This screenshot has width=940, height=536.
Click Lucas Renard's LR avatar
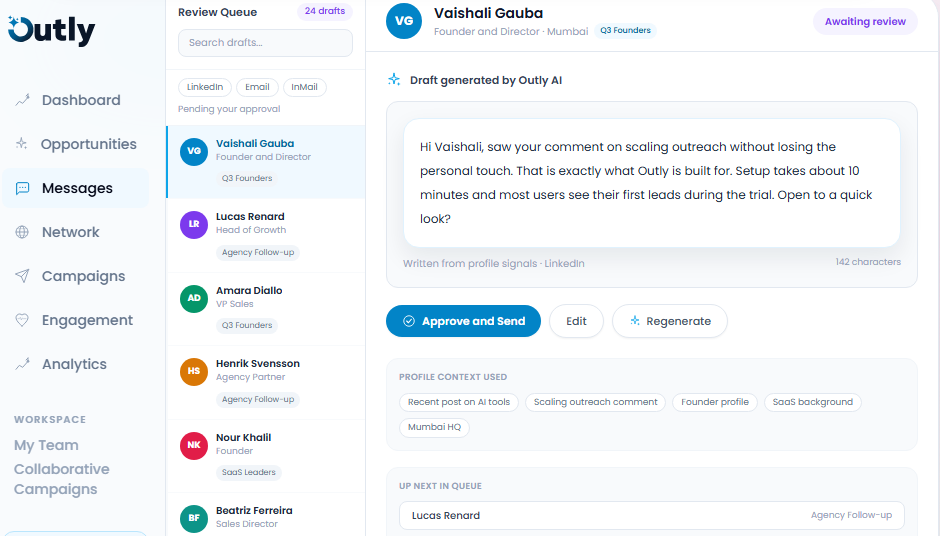coord(194,224)
